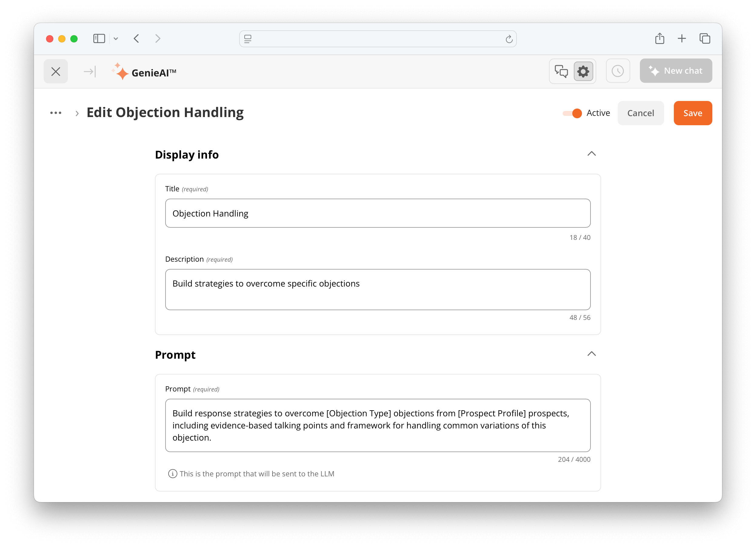Click the 'Prompt' section heading
756x547 pixels.
point(175,355)
